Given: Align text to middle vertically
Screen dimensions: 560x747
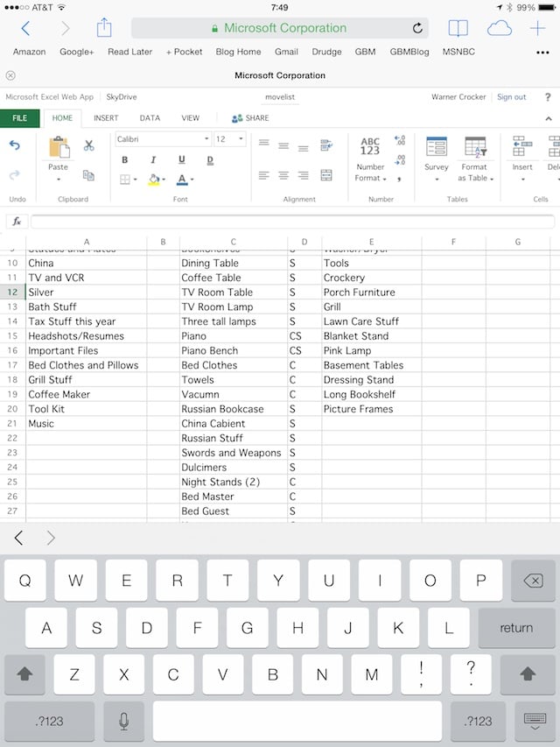Looking at the screenshot, I should pyautogui.click(x=283, y=145).
